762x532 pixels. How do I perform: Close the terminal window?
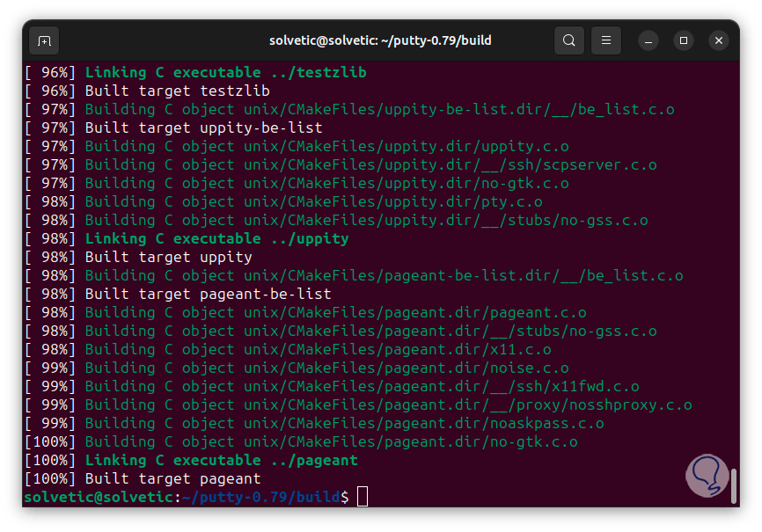point(719,40)
